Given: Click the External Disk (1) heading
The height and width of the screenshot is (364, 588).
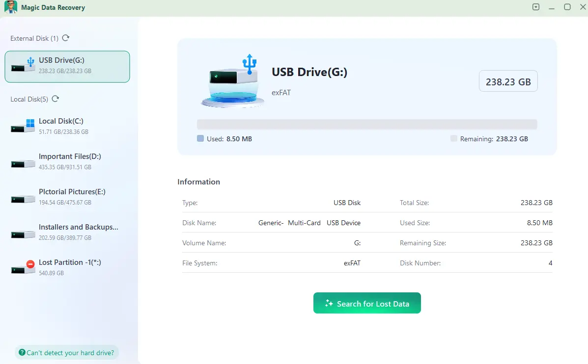Looking at the screenshot, I should pos(34,38).
